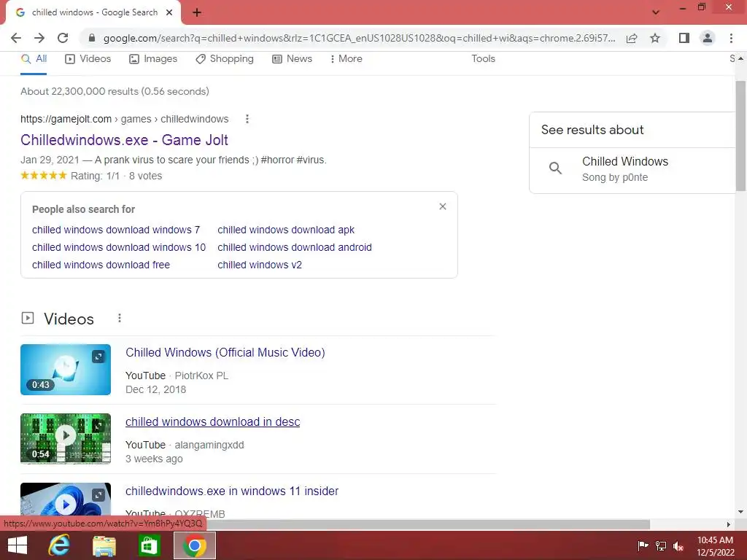This screenshot has height=560, width=747.
Task: Launch Internet Explorer from taskbar
Action: (x=59, y=545)
